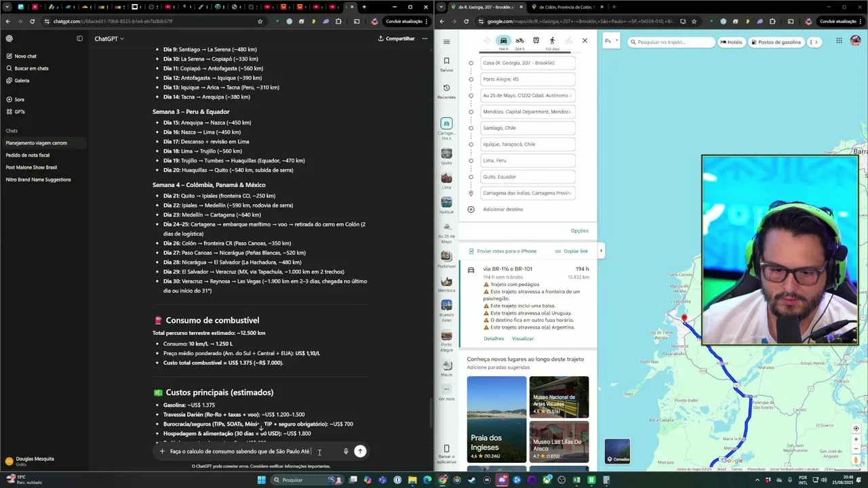
Task: Open Camadas map layers selector
Action: tap(618, 451)
